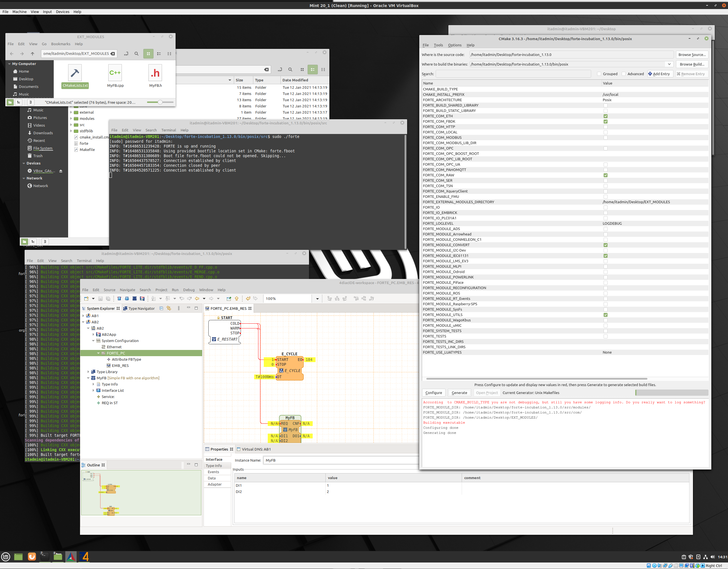Uncheck the FORTE_MODULE_CONVERT checkbox
The height and width of the screenshot is (569, 728).
605,245
